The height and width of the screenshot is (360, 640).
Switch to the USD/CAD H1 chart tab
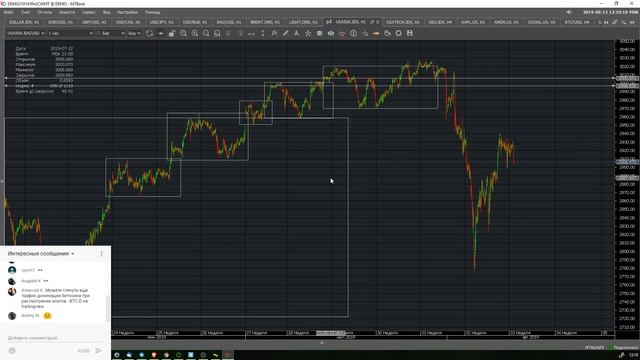[x=128, y=22]
